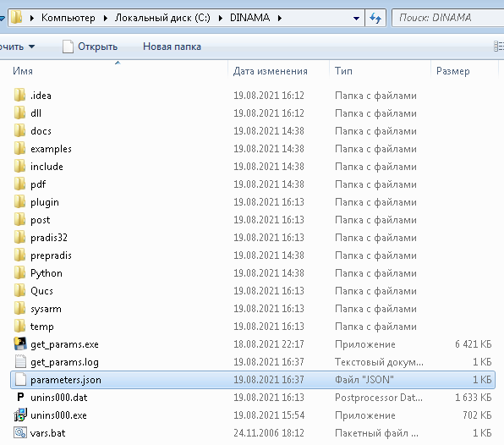Expand the arrow after DINAMA in breadcrumb
The height and width of the screenshot is (445, 504).
[x=280, y=18]
